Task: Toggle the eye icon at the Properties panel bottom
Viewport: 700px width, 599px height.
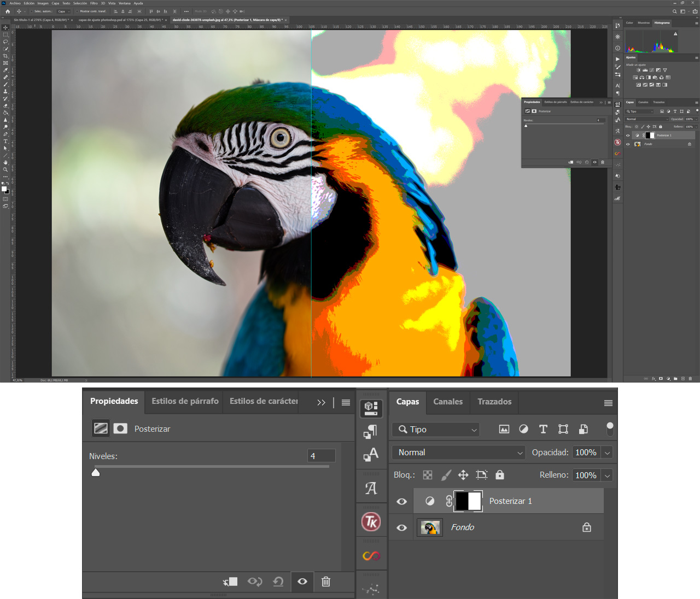Action: point(302,582)
